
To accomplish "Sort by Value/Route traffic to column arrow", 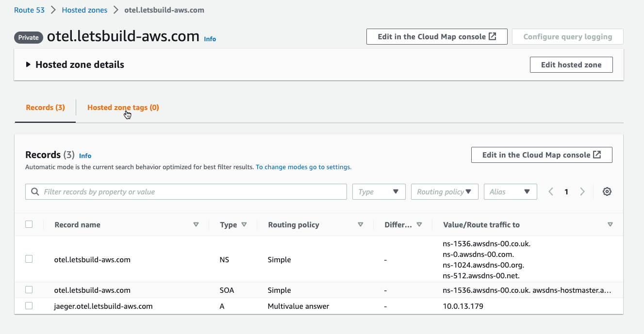I will [610, 224].
